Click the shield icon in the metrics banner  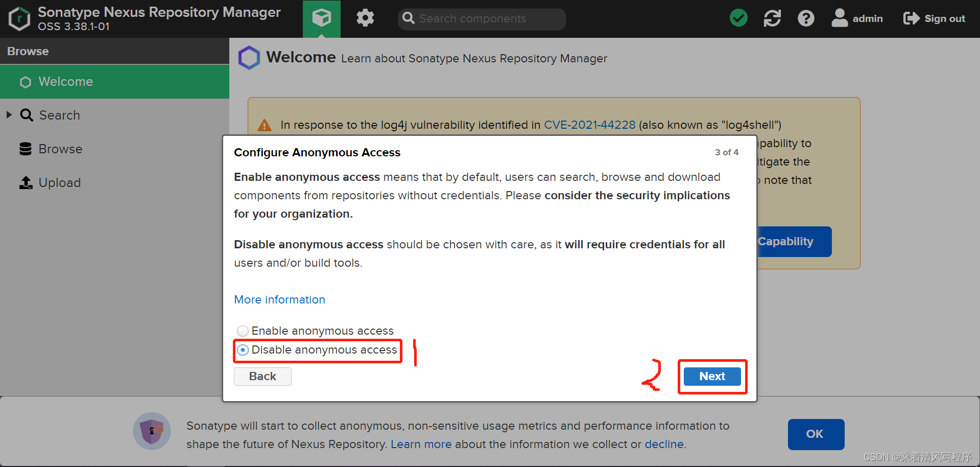(x=152, y=431)
